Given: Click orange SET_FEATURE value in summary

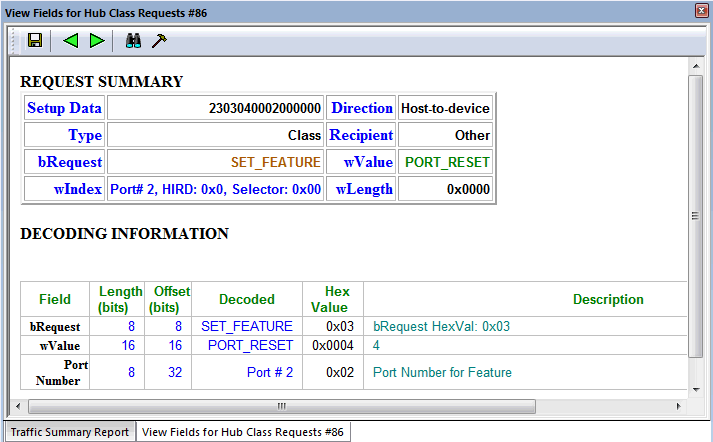Looking at the screenshot, I should click(x=276, y=162).
